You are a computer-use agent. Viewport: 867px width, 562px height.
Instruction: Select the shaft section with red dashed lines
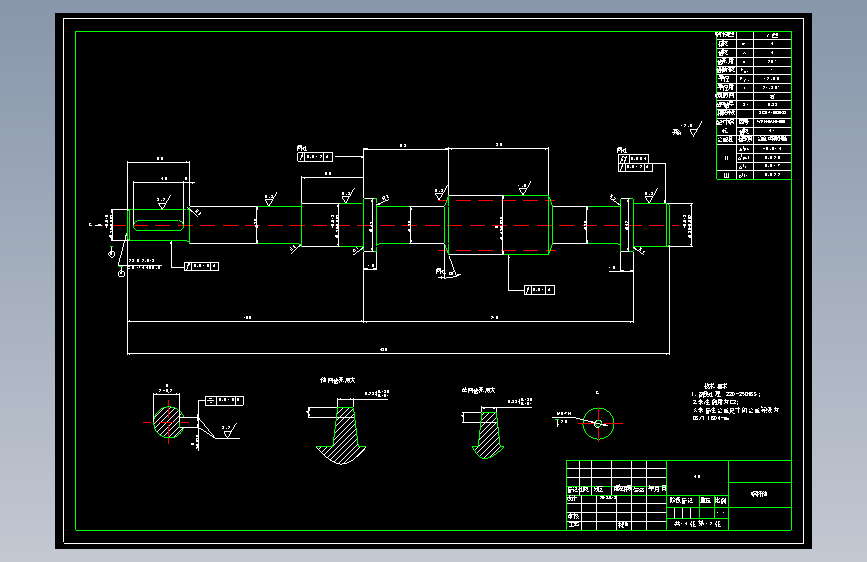tap(498, 225)
